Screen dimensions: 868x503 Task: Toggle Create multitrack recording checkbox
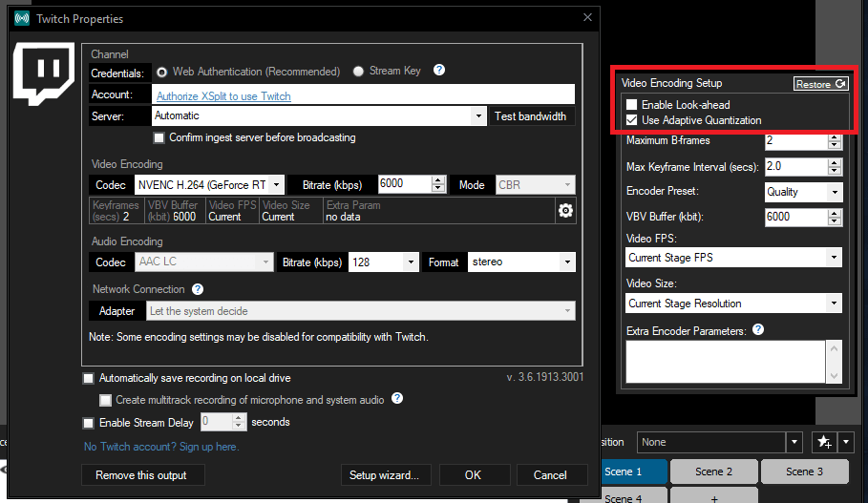coord(105,400)
